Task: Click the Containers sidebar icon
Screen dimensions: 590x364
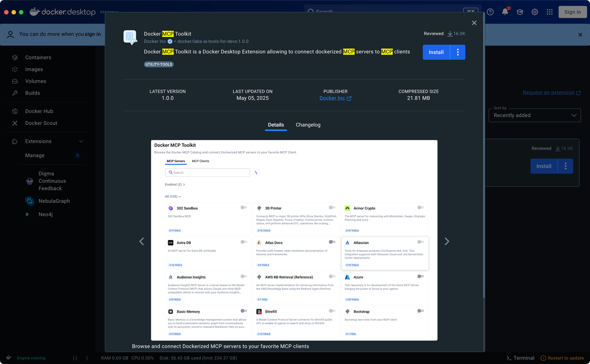Action: tap(15, 58)
